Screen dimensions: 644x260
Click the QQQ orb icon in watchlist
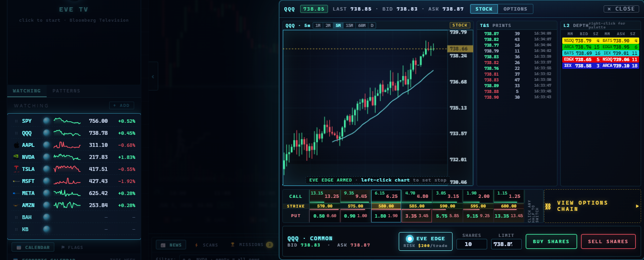tap(47, 133)
